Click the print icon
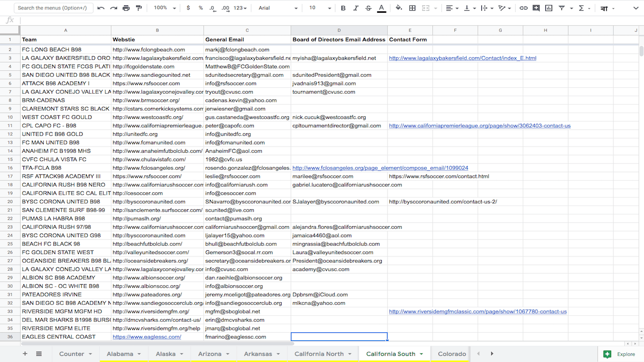The image size is (644, 362). click(x=126, y=8)
